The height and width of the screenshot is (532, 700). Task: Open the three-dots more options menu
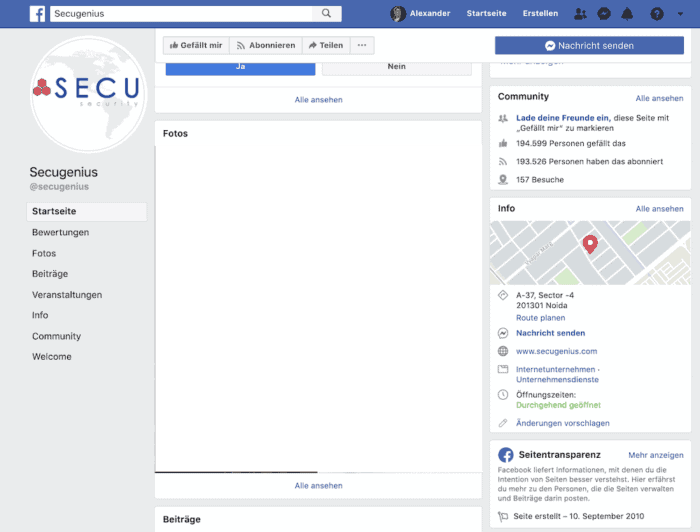pyautogui.click(x=362, y=45)
